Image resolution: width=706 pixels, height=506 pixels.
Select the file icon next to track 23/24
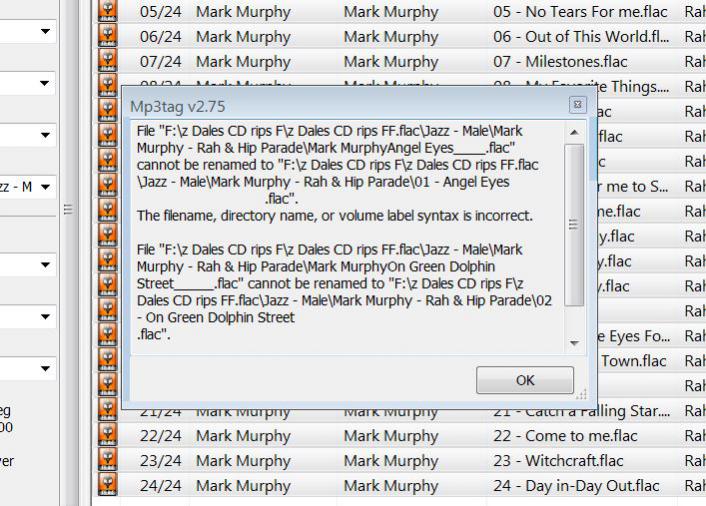pos(108,461)
